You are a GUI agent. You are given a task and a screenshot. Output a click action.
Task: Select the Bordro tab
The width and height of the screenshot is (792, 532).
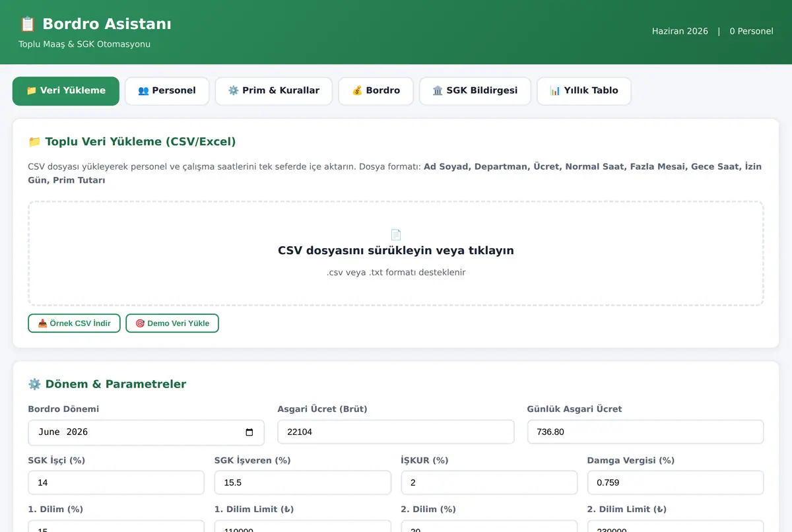pyautogui.click(x=376, y=91)
